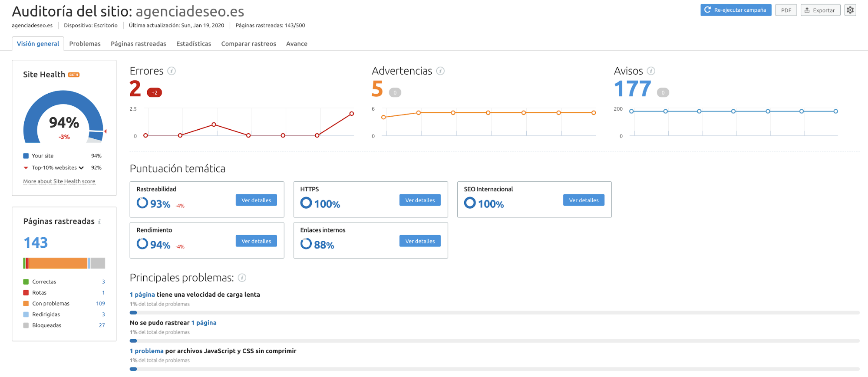Click the info icon next to Avisos

[x=651, y=71]
